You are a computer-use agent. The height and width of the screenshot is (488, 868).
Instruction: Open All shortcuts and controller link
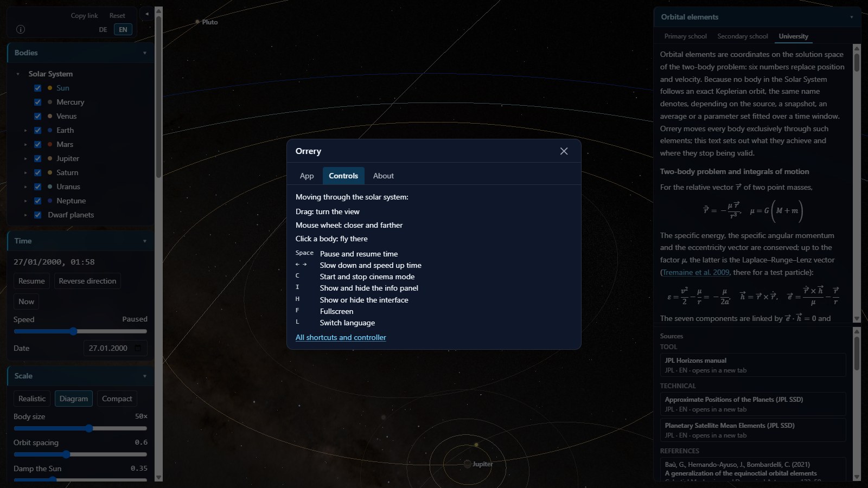pyautogui.click(x=341, y=337)
